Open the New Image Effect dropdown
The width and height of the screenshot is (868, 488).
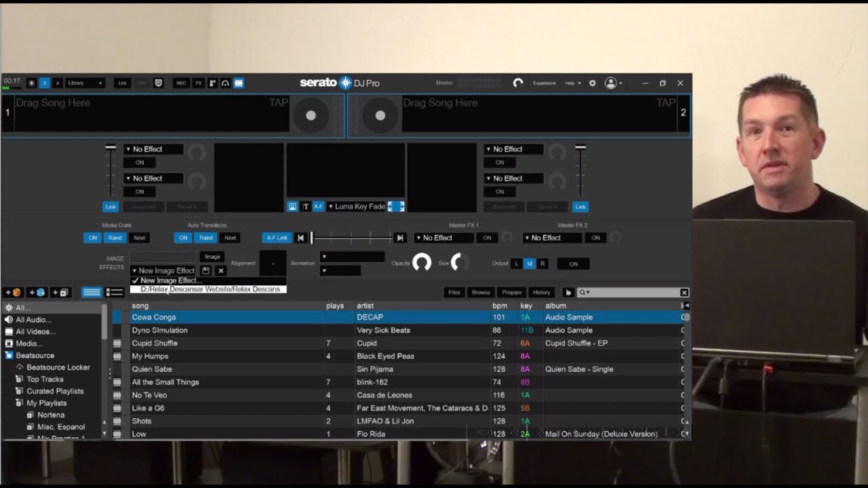163,270
